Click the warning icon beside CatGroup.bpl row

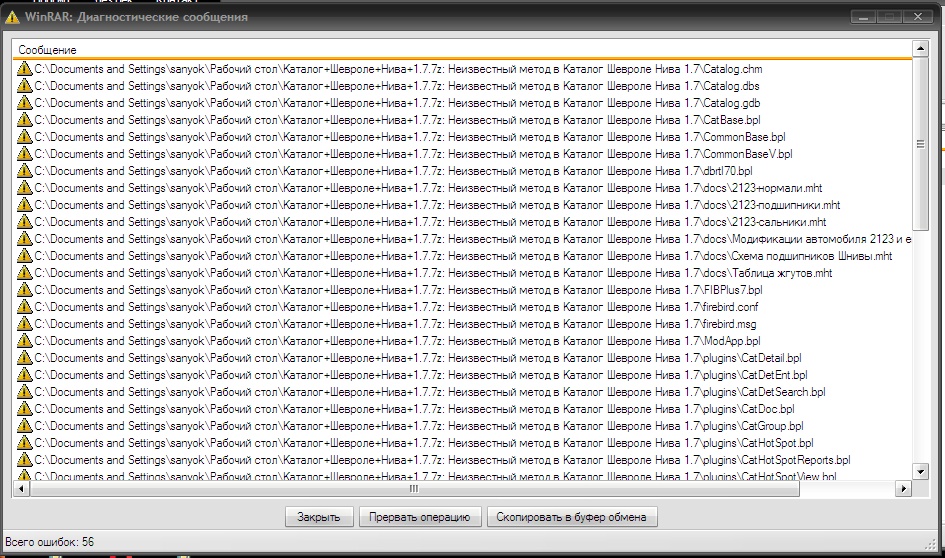[24, 425]
